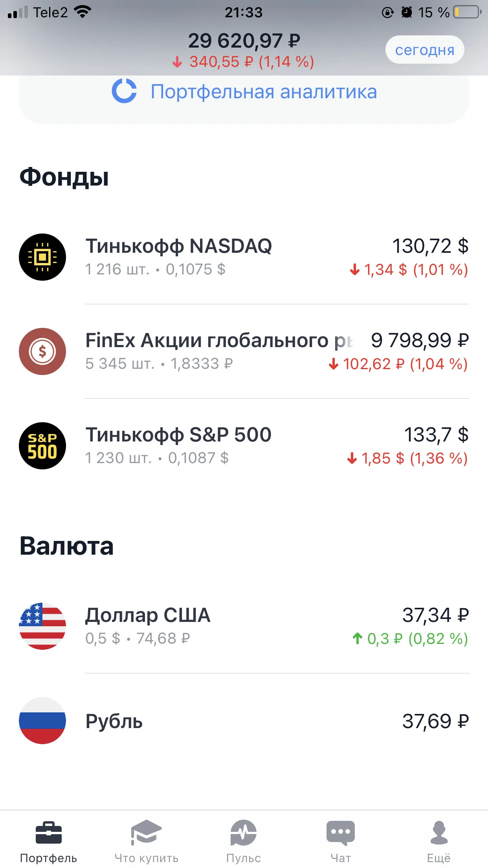This screenshot has height=868, width=488.
Task: Tap total portfolio value 29 620,97 ₽
Action: [244, 41]
